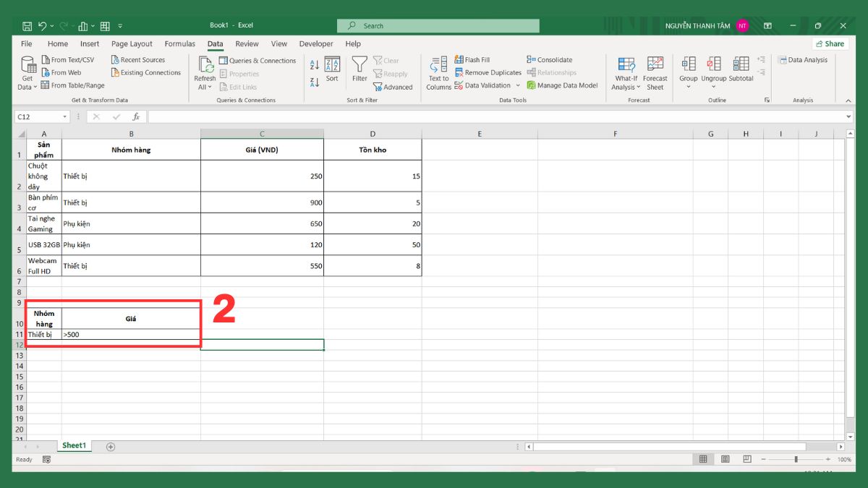Image resolution: width=868 pixels, height=488 pixels.
Task: Open the Forecast Sheet tool
Action: 655,70
